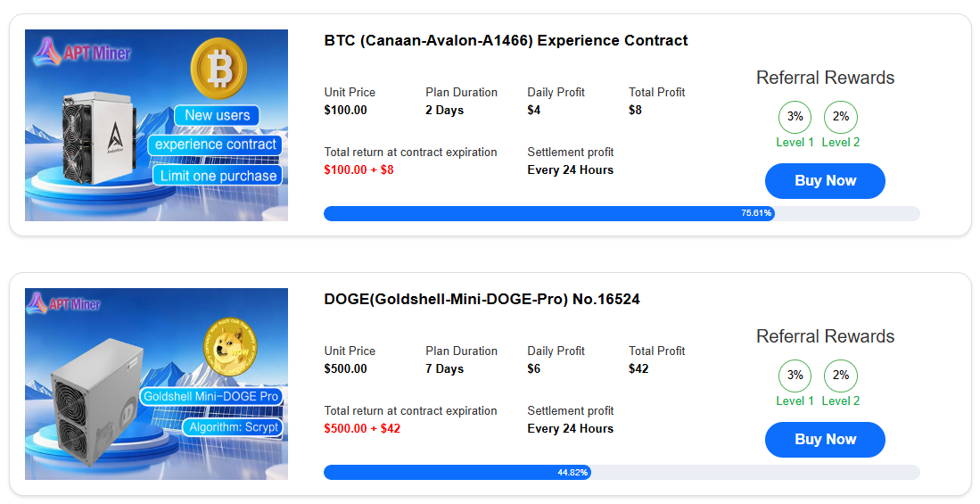Screen dimensions: 980x504
Task: Click the 44.82% progress bar
Action: tap(457, 472)
